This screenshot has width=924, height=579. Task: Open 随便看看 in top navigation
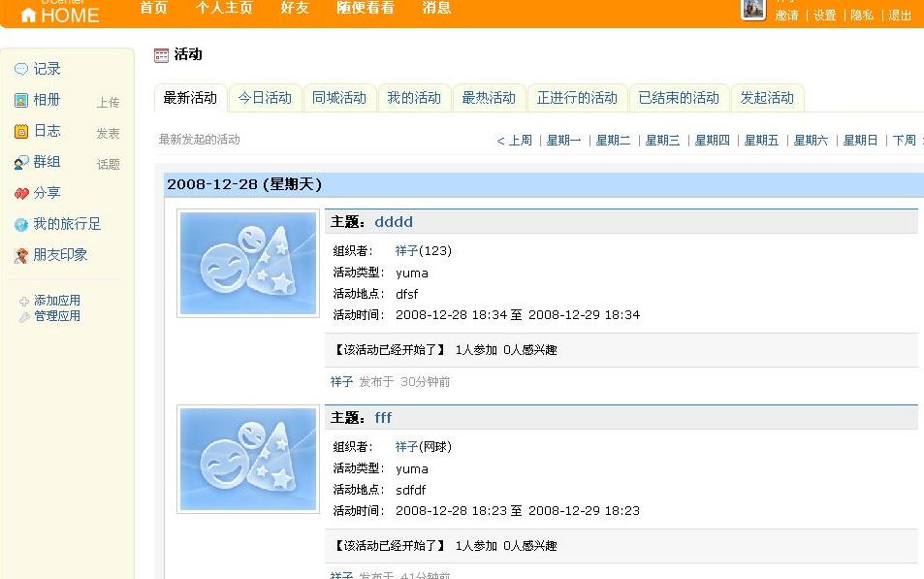click(x=366, y=8)
